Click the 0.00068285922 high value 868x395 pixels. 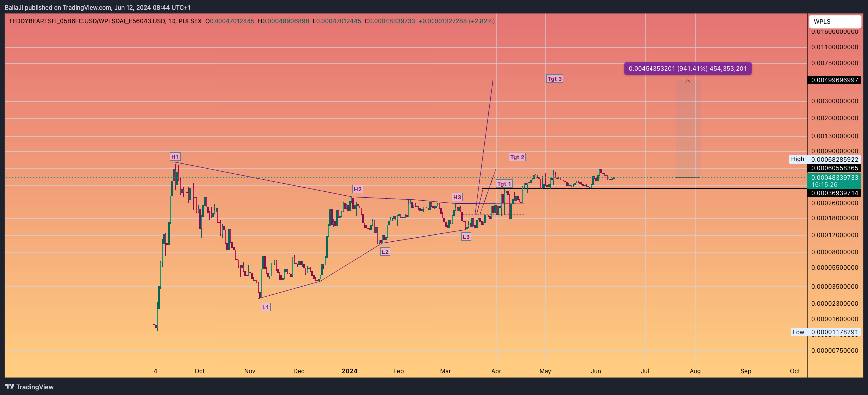(834, 160)
